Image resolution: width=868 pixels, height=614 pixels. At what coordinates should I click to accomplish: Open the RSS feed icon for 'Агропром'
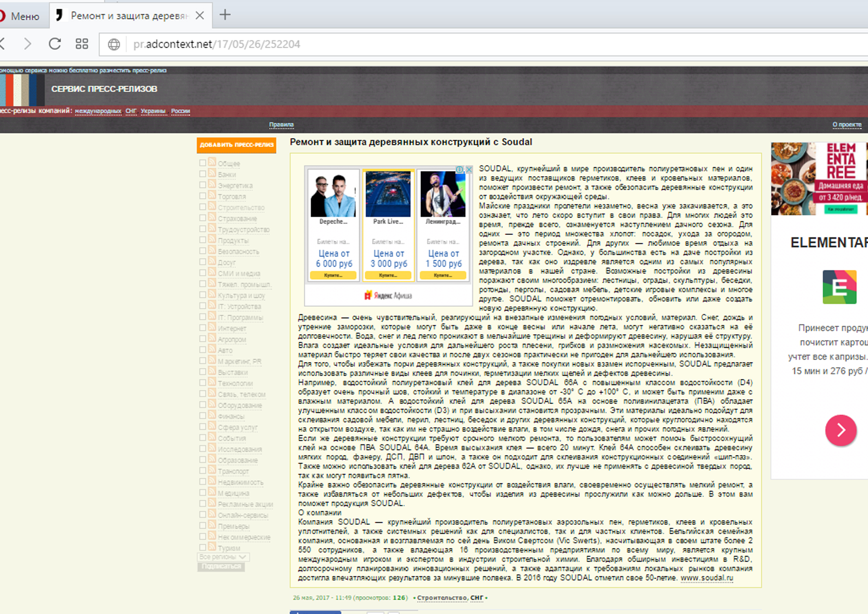[x=212, y=338]
